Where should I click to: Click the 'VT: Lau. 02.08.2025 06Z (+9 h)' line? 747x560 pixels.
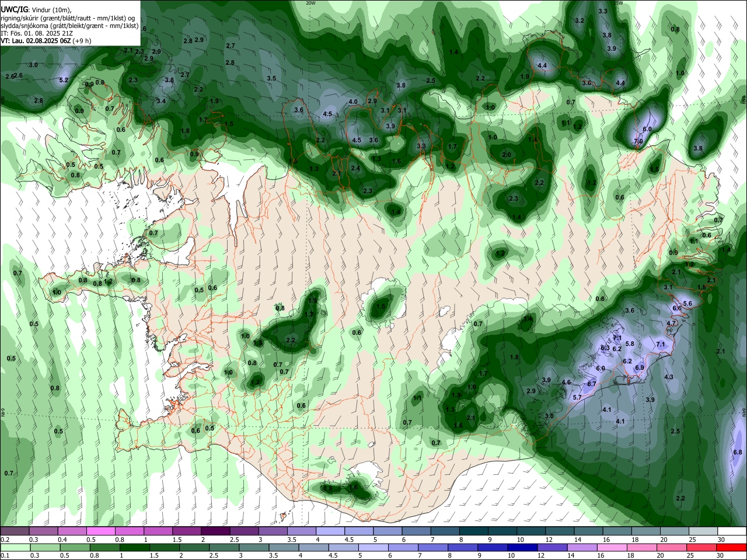pos(46,41)
